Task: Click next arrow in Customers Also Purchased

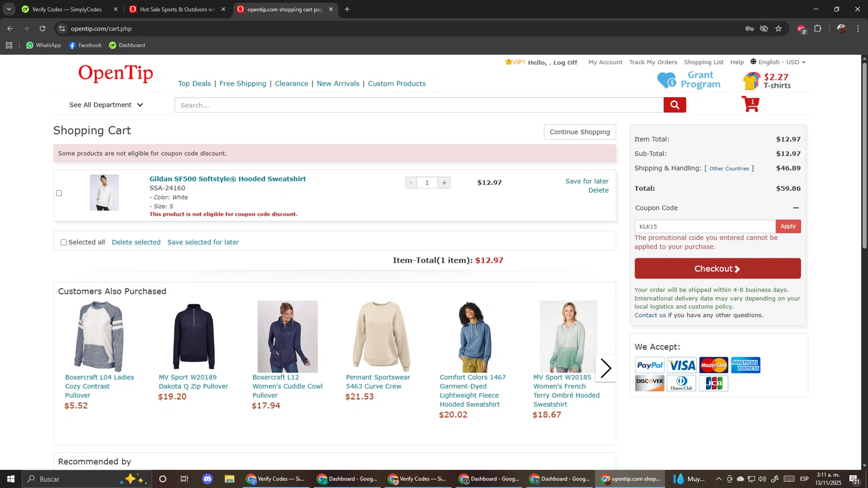Action: [605, 368]
